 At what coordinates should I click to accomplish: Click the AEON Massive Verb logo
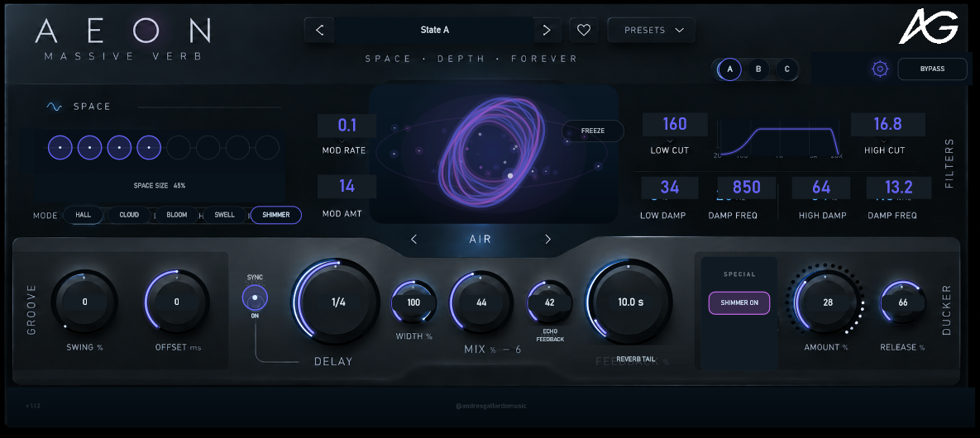point(123,39)
